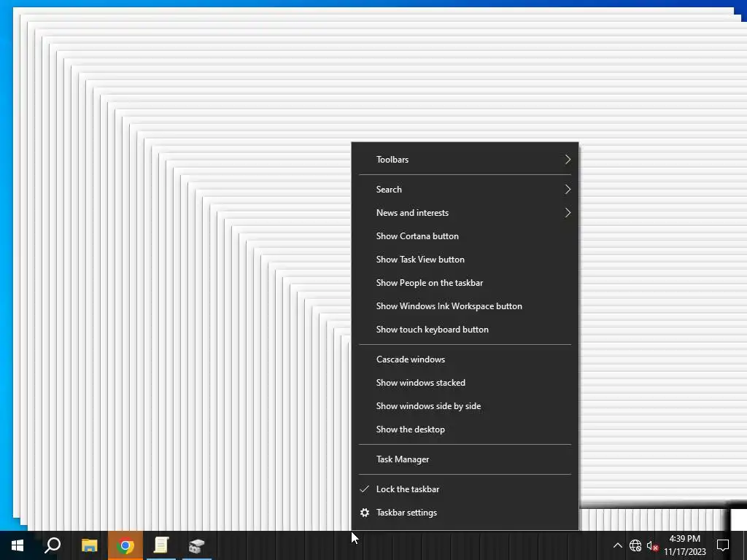Select Toolbars in the context menu
Screen dimensions: 747x560
[465, 160]
